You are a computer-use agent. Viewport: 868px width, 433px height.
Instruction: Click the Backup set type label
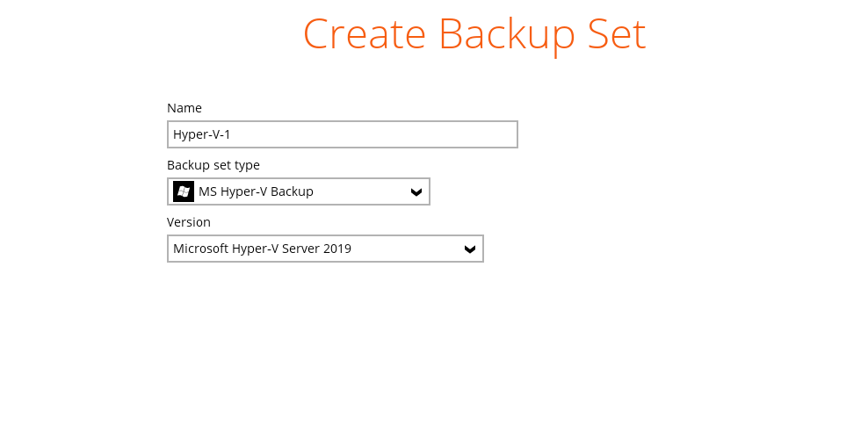[213, 165]
